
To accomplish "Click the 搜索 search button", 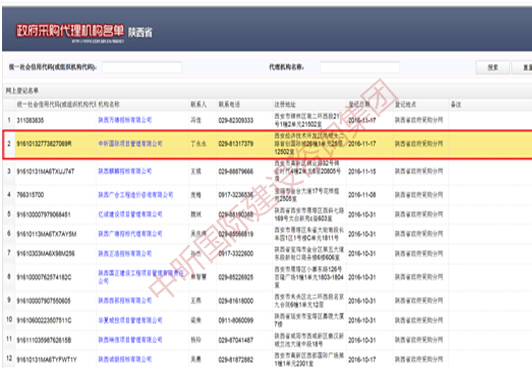I will (x=493, y=67).
